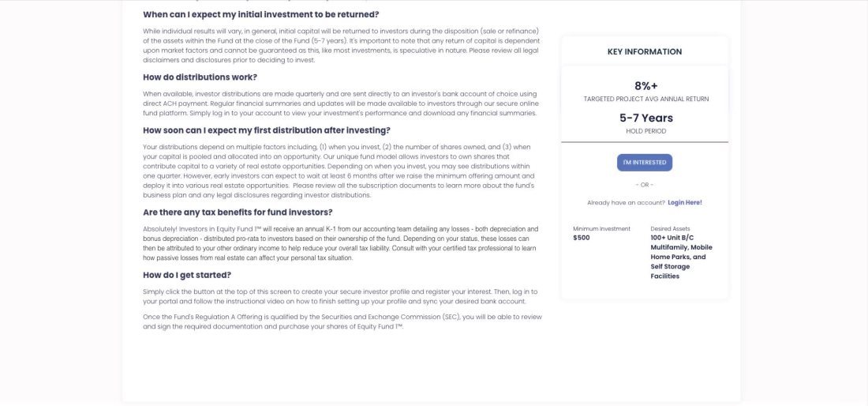Click the annual K-1 tax benefits paragraph
868x406 pixels.
pos(341,242)
